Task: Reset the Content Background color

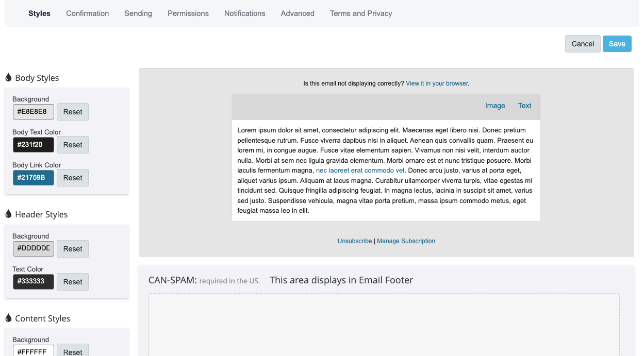Action: coord(73,350)
